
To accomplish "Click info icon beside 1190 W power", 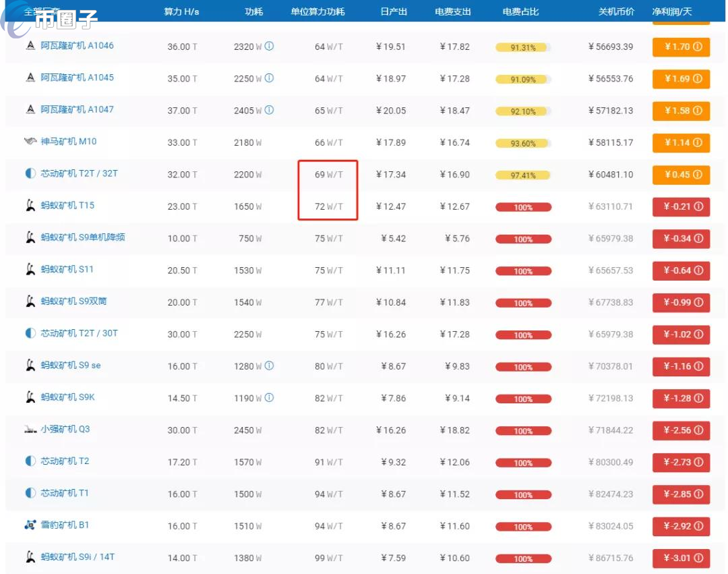I will 269,397.
